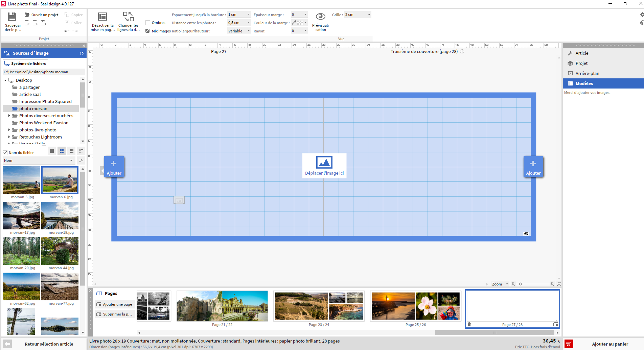The width and height of the screenshot is (644, 350).
Task: Open the Prix TTC. Hors frais d'envoi link
Action: click(537, 347)
